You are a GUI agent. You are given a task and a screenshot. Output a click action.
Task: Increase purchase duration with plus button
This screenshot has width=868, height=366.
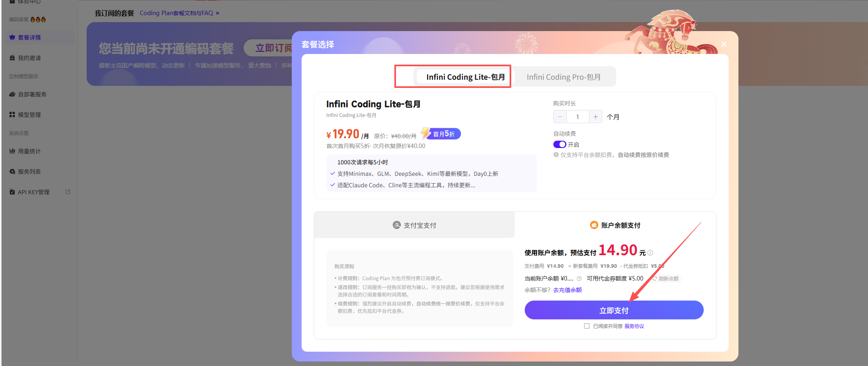(595, 117)
